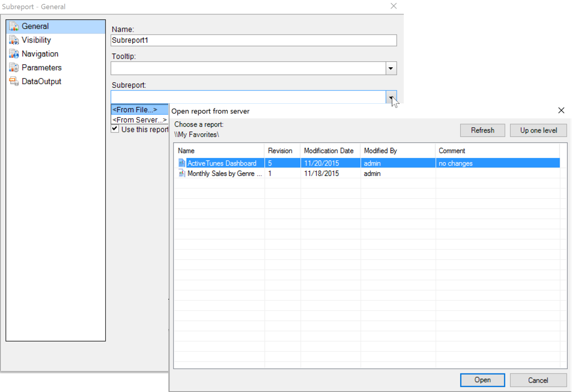Click Open to load the report
This screenshot has height=392, width=572.
(482, 380)
